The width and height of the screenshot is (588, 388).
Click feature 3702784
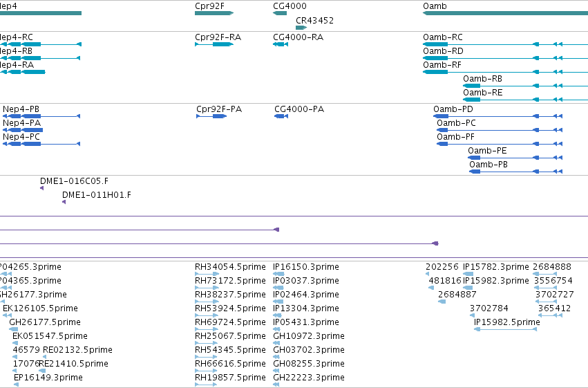489,308
